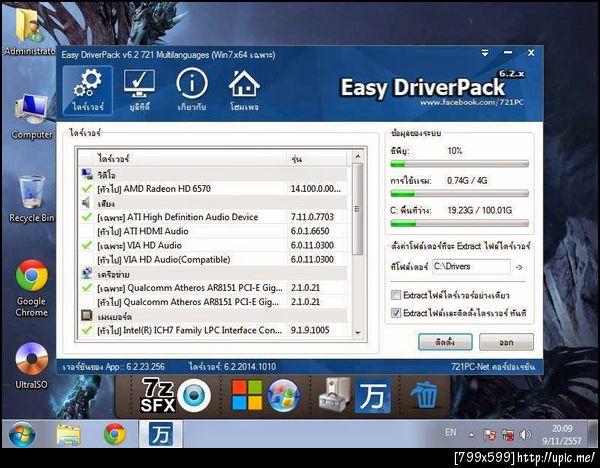Toggle checkmark for specific VIA HD Audio
The width and height of the screenshot is (600, 468).
[87, 245]
